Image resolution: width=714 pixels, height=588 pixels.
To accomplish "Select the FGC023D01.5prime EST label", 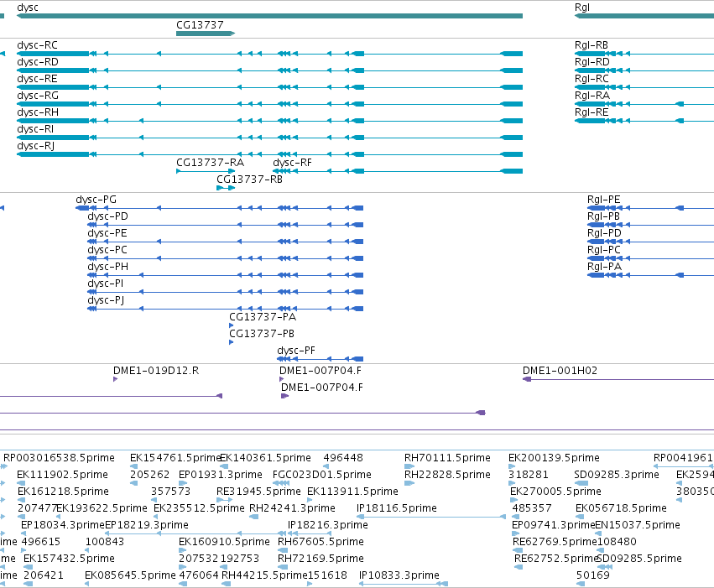I will 322,475.
